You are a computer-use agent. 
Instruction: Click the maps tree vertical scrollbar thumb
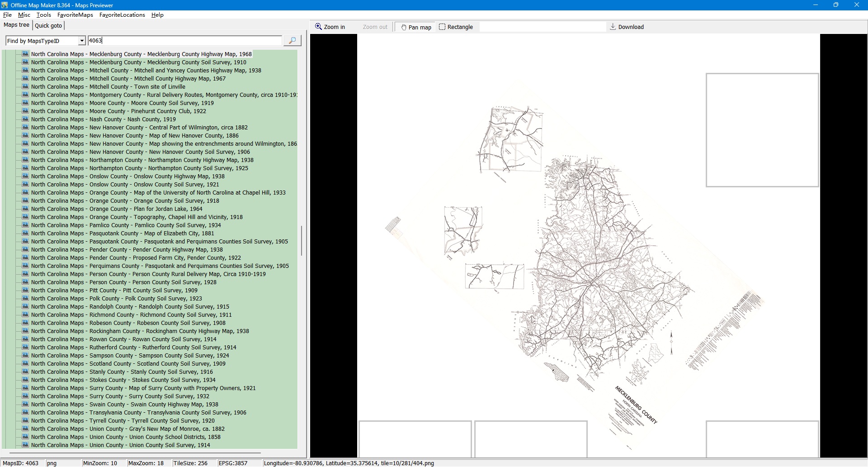point(302,240)
